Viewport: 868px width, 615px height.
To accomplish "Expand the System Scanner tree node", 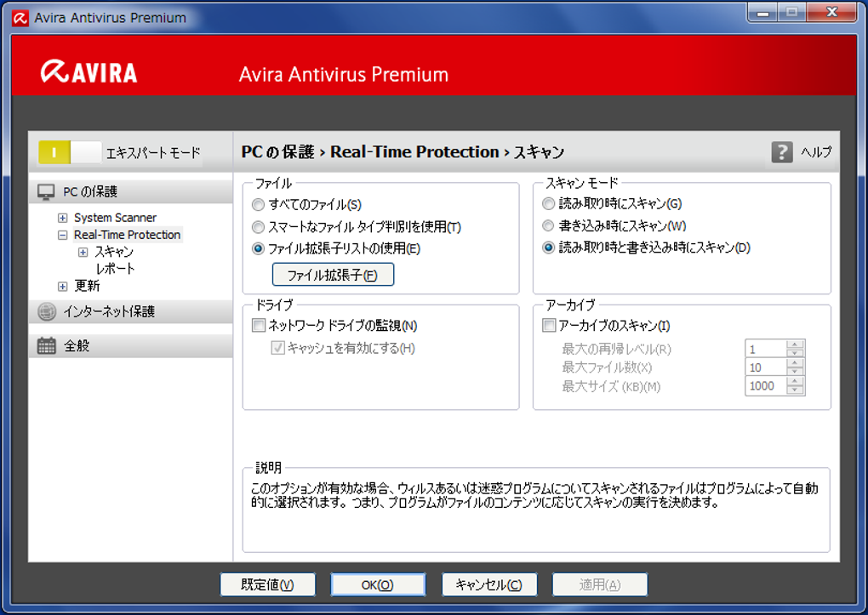I will coord(63,218).
